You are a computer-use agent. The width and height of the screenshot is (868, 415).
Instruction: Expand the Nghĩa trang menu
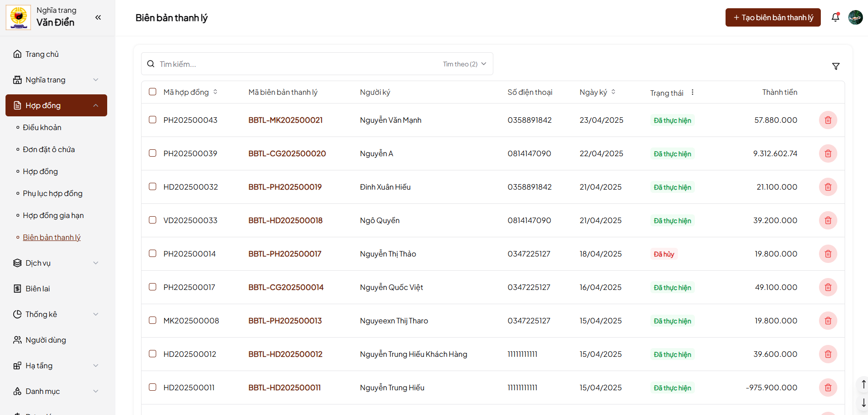[56, 80]
